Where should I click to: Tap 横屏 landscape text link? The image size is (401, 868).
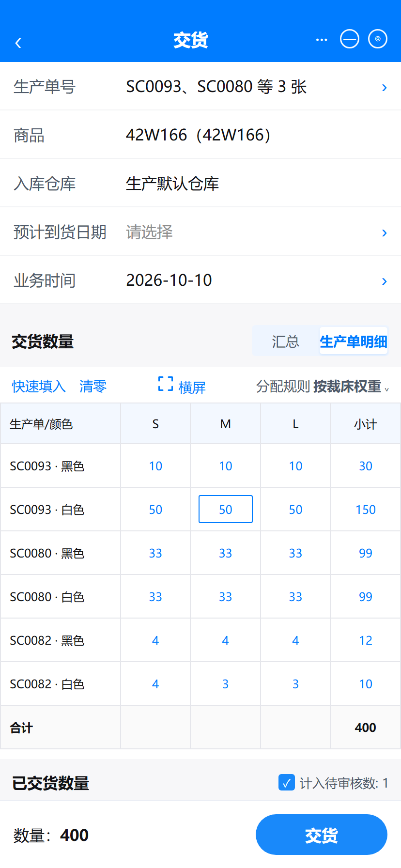pos(192,387)
